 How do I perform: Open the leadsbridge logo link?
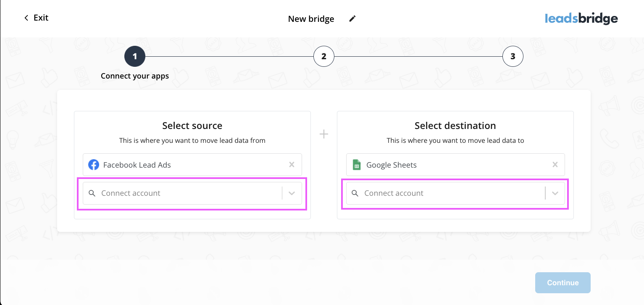(581, 18)
